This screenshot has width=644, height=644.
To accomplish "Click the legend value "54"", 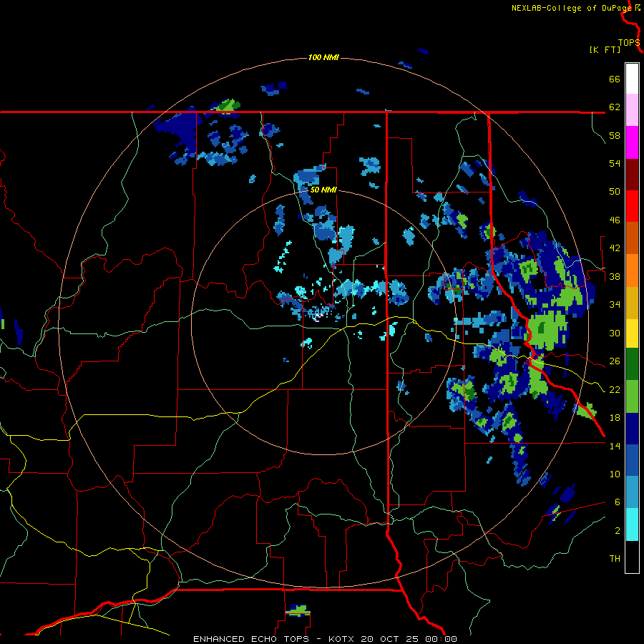I will [615, 163].
